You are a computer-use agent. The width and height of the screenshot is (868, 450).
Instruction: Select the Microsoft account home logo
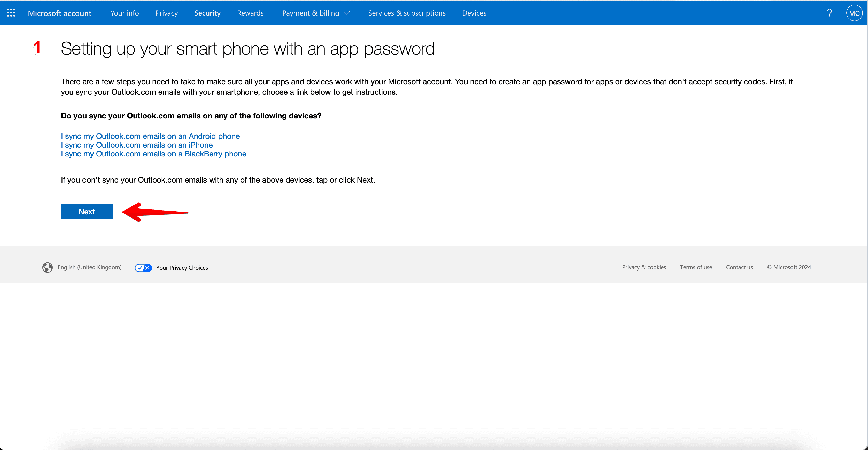60,13
